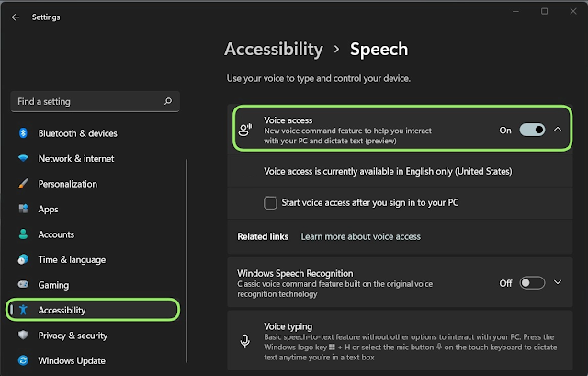This screenshot has width=588, height=376.
Task: Click the Personalization paintbrush icon
Action: pos(24,184)
